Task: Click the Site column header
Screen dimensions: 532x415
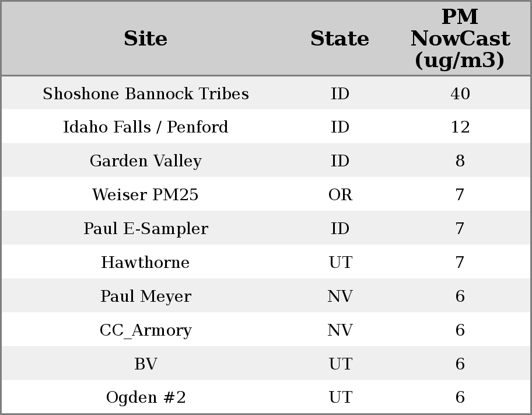Action: tap(146, 39)
